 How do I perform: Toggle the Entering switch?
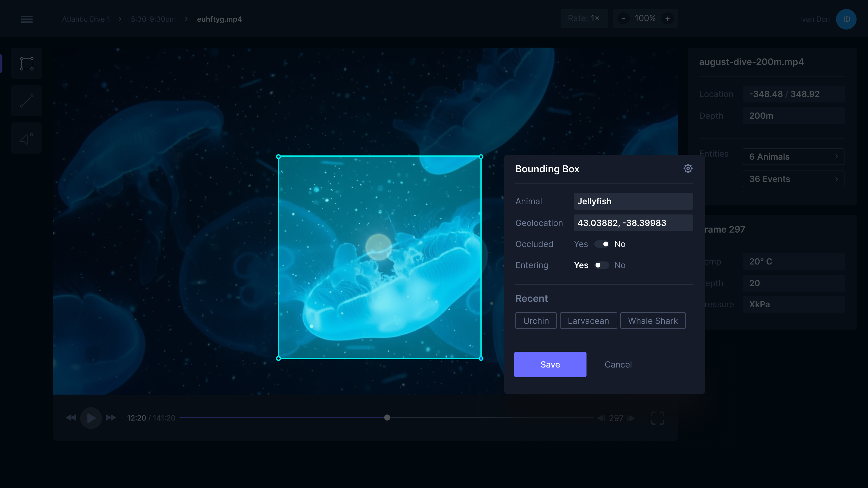point(602,265)
